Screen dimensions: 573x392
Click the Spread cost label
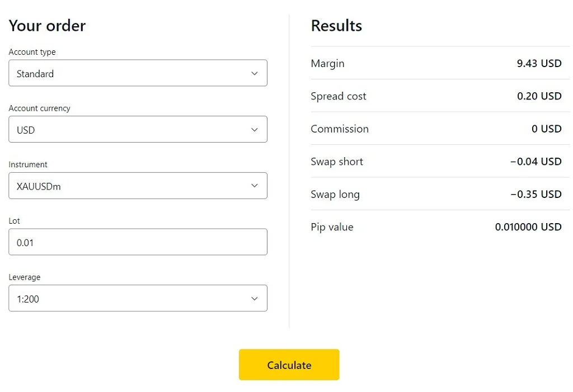click(339, 96)
